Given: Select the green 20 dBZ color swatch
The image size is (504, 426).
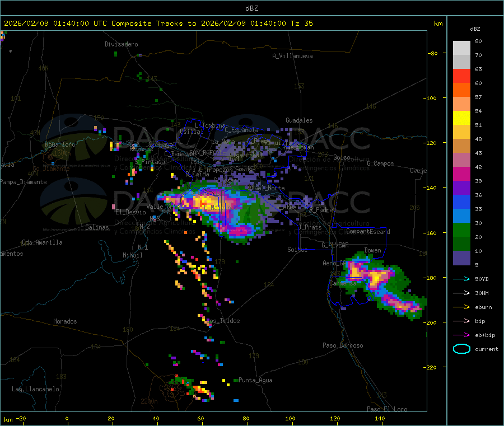Looking at the screenshot, I should [461, 230].
